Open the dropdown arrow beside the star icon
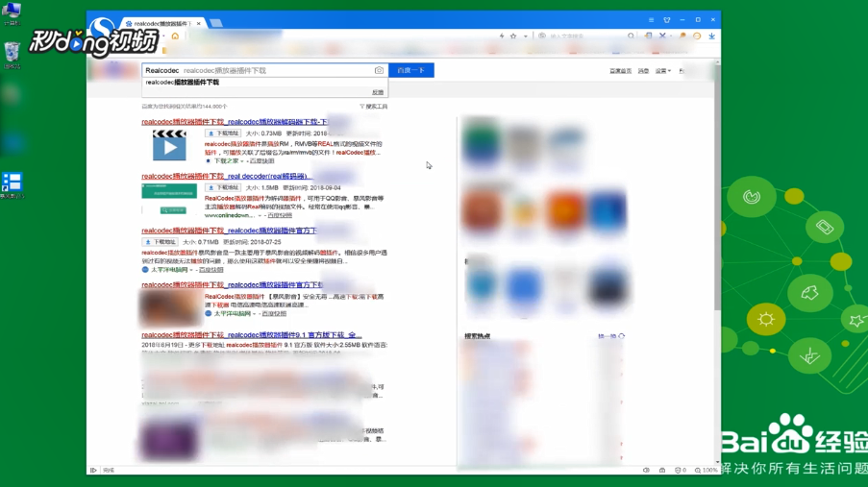868x487 pixels. (x=526, y=36)
